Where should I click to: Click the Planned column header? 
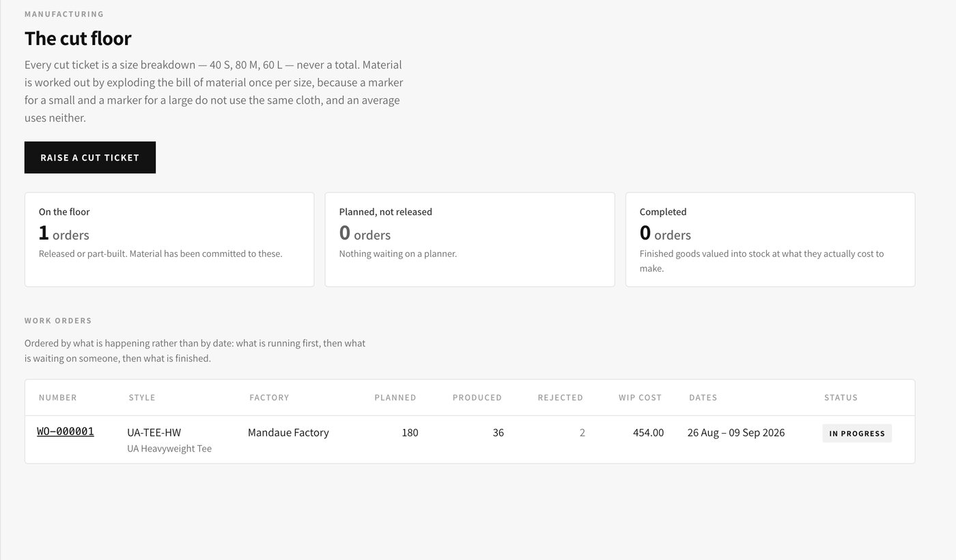pos(395,397)
